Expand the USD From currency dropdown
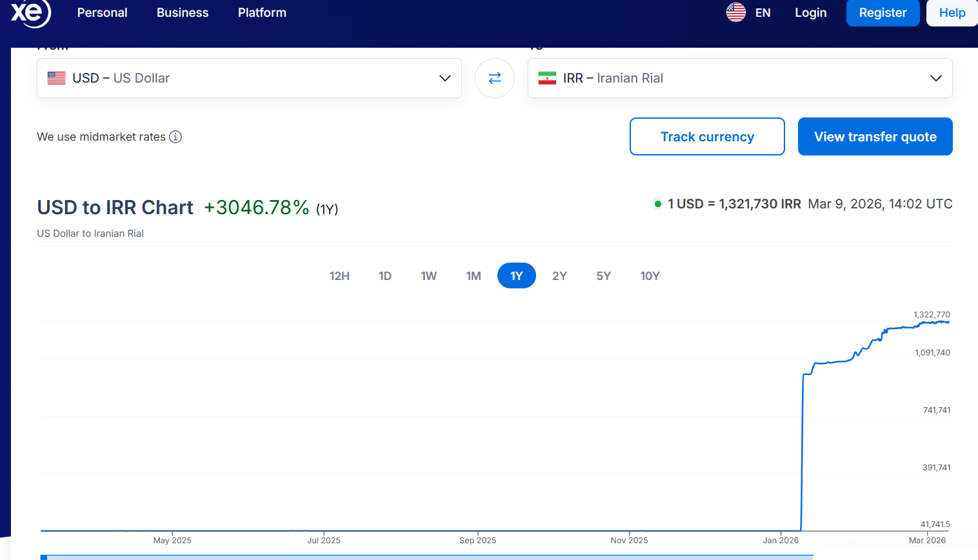The height and width of the screenshot is (560, 978). [444, 78]
